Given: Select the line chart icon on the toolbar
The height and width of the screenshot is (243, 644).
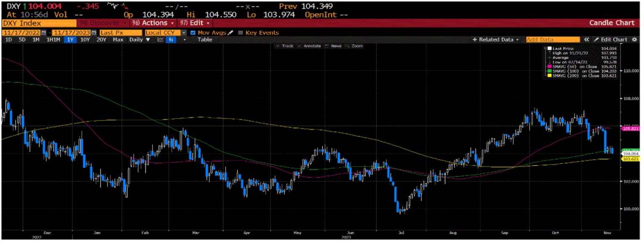Looking at the screenshot, I should click(161, 39).
